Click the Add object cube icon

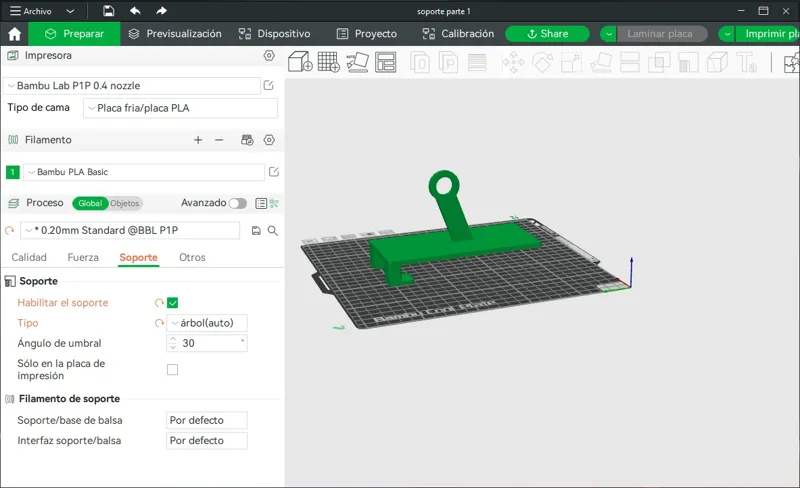(x=300, y=62)
